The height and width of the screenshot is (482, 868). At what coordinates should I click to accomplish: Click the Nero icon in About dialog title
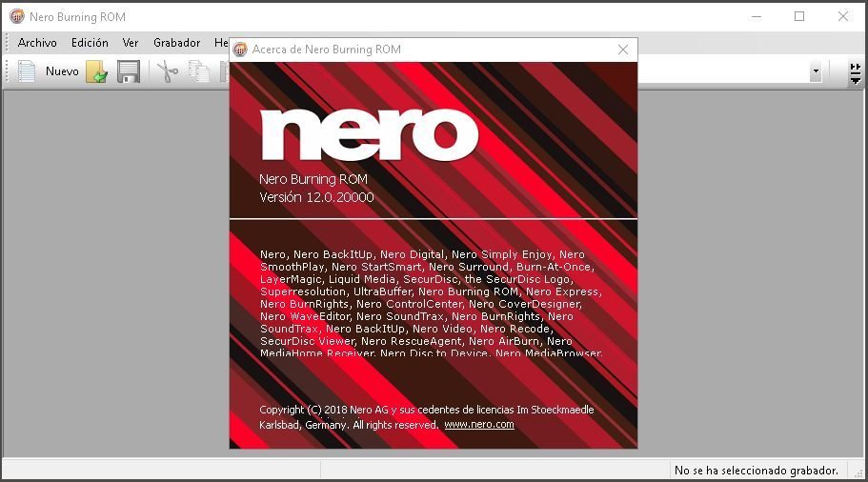click(240, 50)
